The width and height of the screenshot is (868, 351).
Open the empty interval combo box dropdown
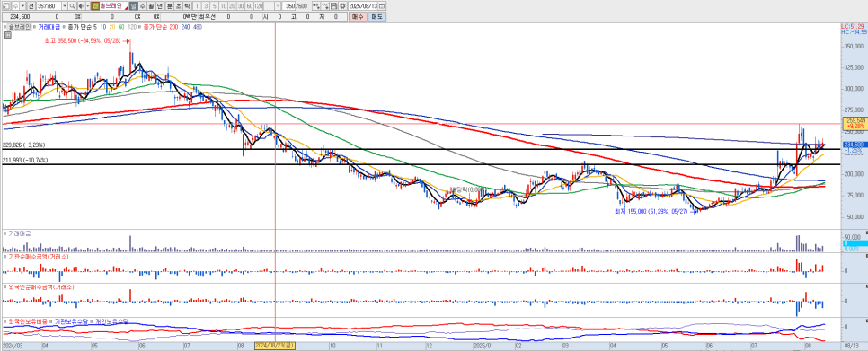point(278,5)
